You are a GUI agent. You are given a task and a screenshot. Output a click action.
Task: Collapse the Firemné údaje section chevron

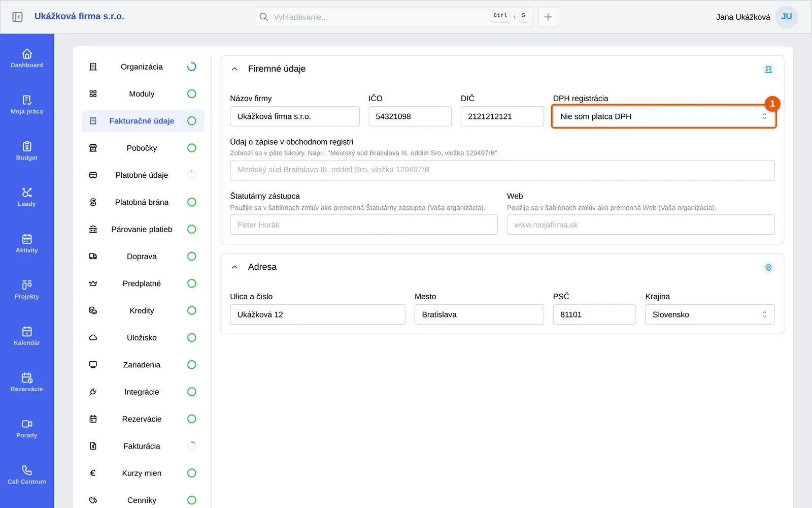tap(234, 69)
